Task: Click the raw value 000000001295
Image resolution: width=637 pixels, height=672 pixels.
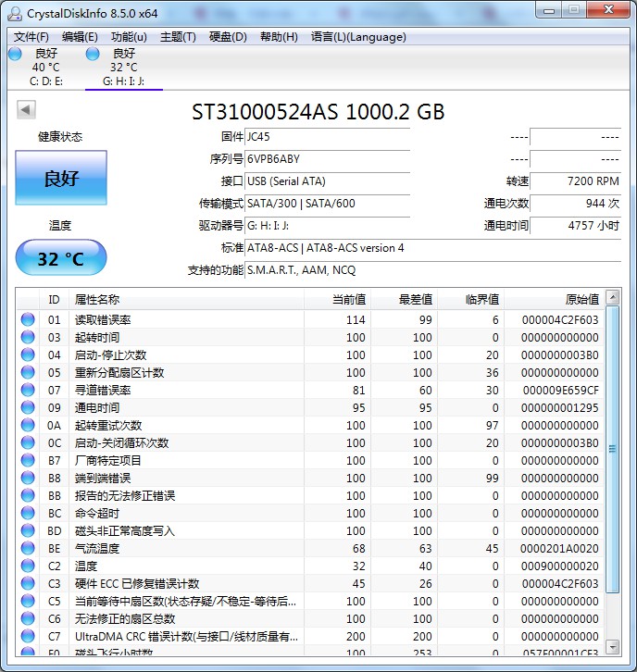Action: click(x=560, y=407)
